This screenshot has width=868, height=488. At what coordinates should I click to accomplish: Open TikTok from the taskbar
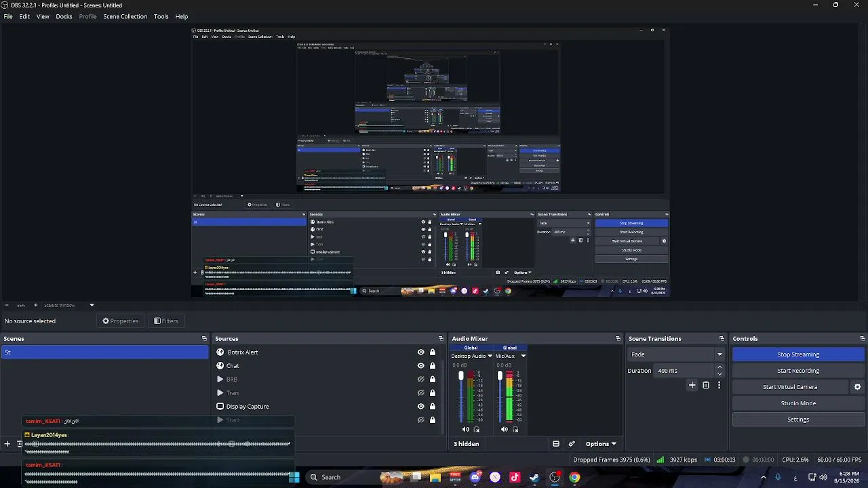515,477
